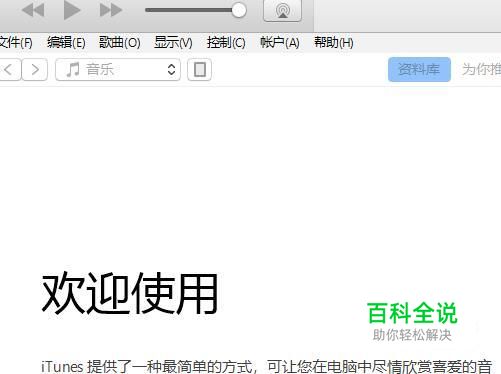This screenshot has height=374, width=501.
Task: Open the 帐户(A) menu
Action: 280,43
